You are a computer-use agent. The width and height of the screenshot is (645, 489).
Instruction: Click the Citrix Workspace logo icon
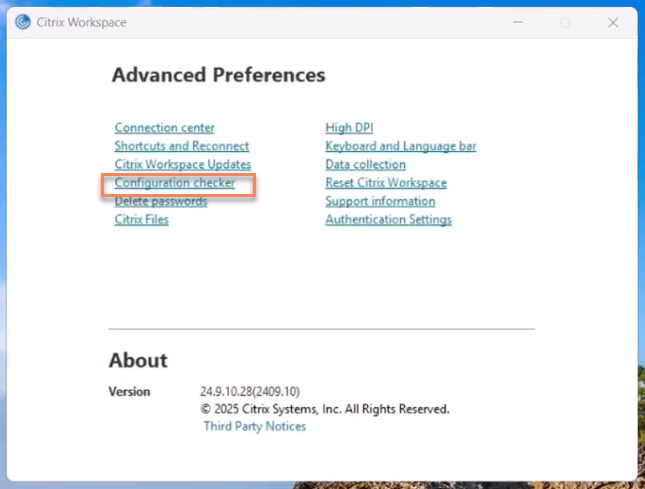(23, 22)
